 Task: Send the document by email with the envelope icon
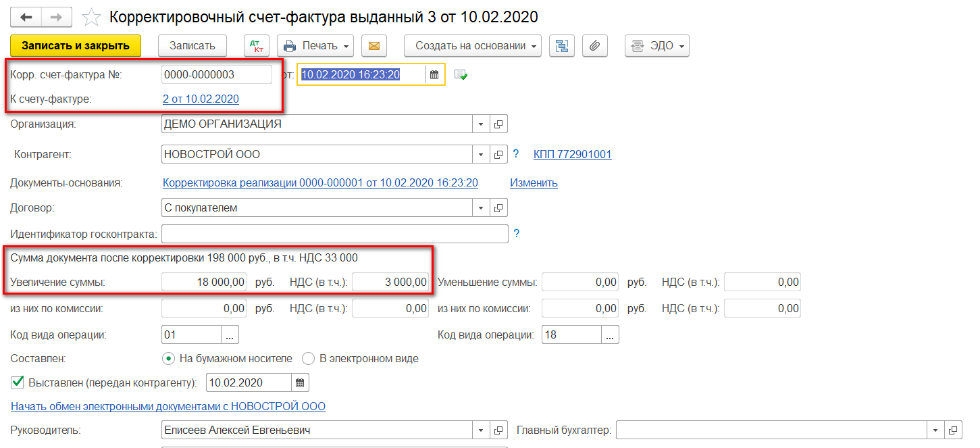pos(373,46)
